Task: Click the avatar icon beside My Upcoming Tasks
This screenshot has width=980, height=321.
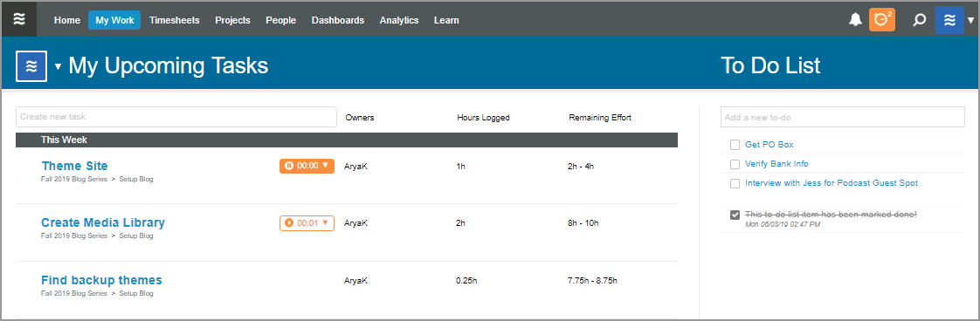Action: pos(31,66)
